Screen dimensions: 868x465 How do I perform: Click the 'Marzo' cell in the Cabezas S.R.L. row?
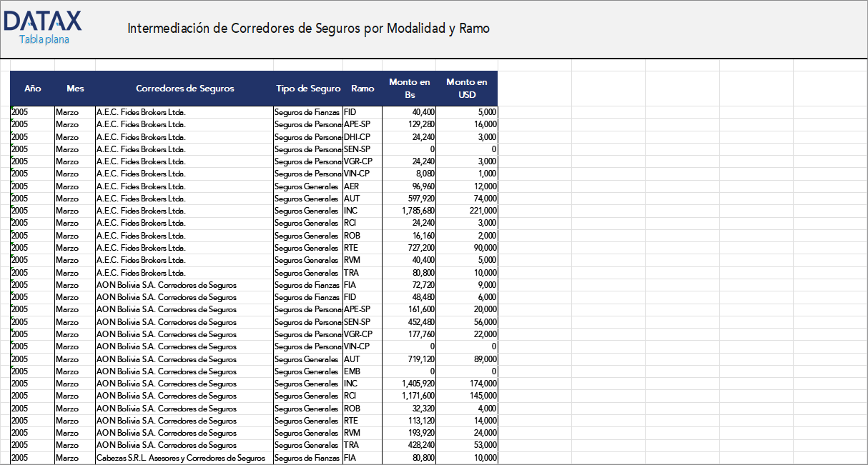[x=75, y=458]
